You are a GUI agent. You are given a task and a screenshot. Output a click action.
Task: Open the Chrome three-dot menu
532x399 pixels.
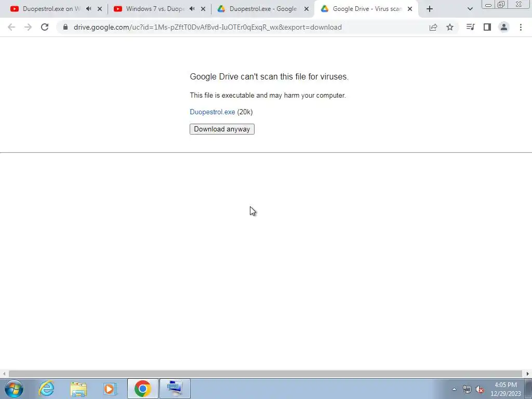pyautogui.click(x=521, y=27)
